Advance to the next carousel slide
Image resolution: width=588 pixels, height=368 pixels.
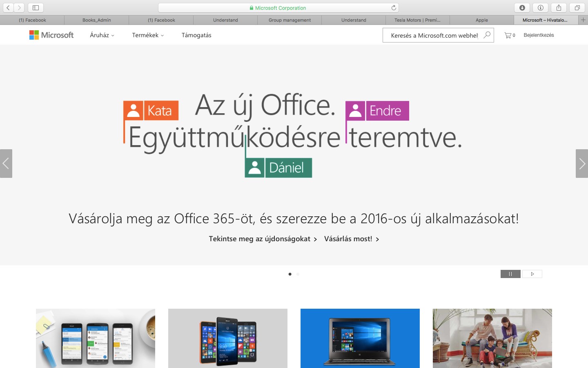coord(582,164)
